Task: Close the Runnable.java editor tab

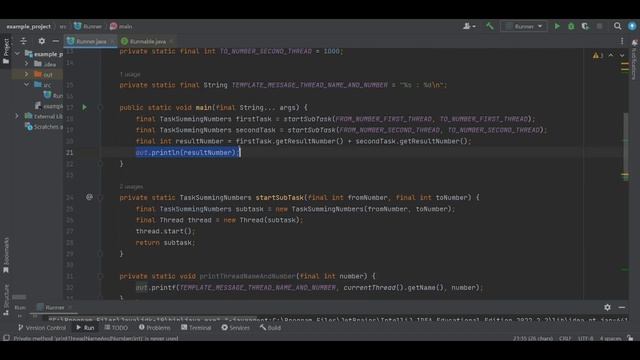Action: tap(171, 41)
